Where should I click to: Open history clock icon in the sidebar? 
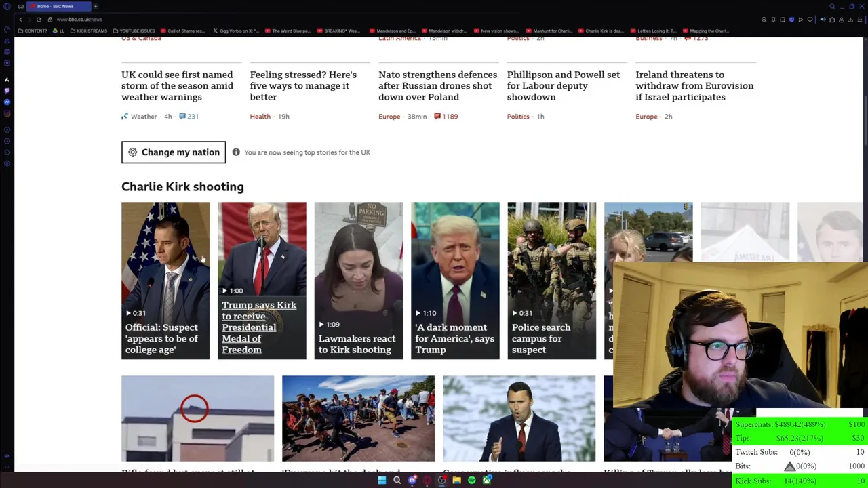7,141
